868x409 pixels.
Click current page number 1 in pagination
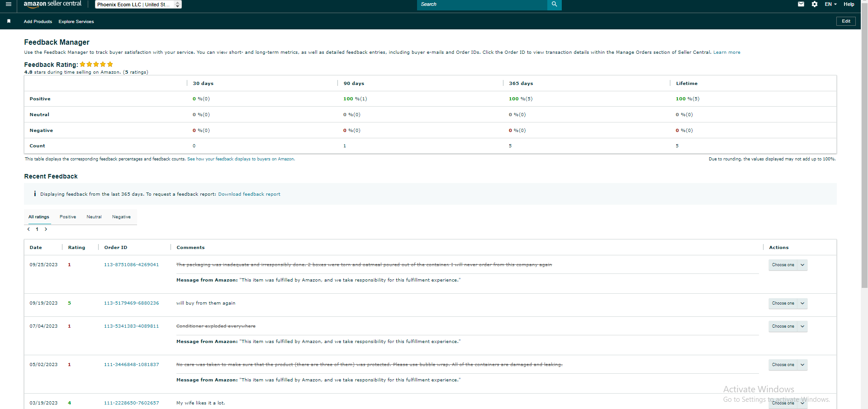coord(37,229)
